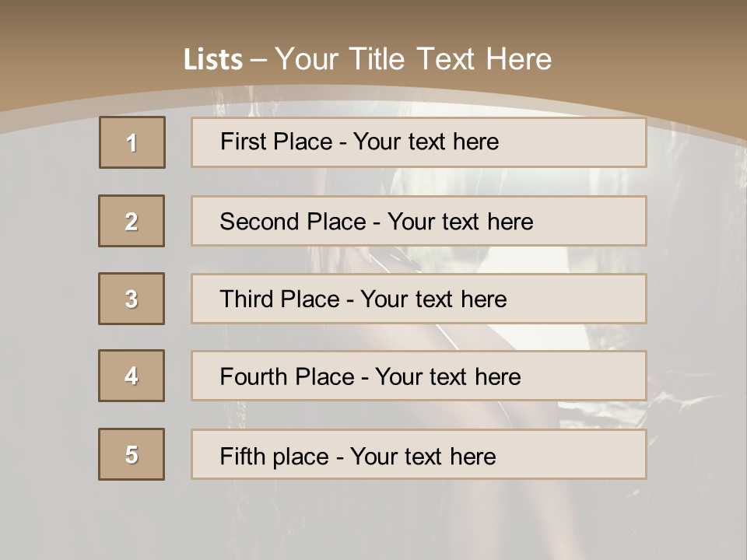This screenshot has width=747, height=560.
Task: Click the word Fourth in list
Action: [x=253, y=376]
